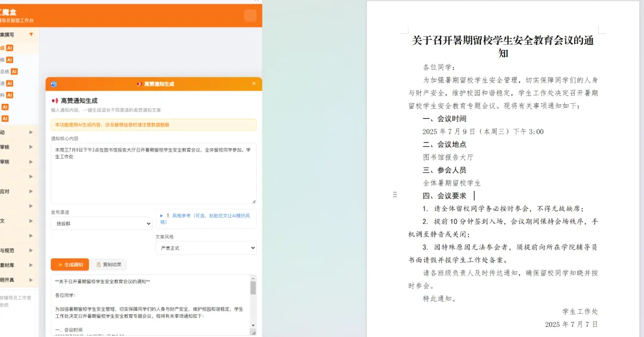
Task: Click the sparkle icon on 生成通知 button
Action: click(x=60, y=265)
